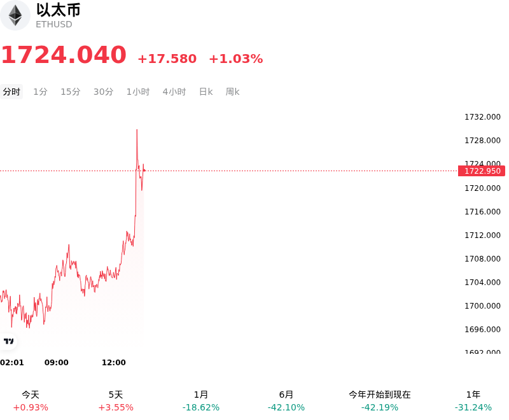Click the 1722.950 current price label

point(482,171)
